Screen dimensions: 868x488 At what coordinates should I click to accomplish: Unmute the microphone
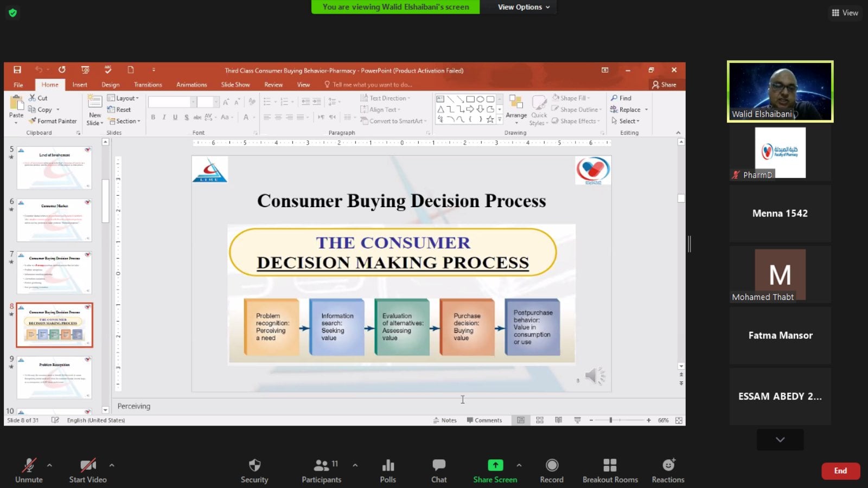(x=29, y=466)
